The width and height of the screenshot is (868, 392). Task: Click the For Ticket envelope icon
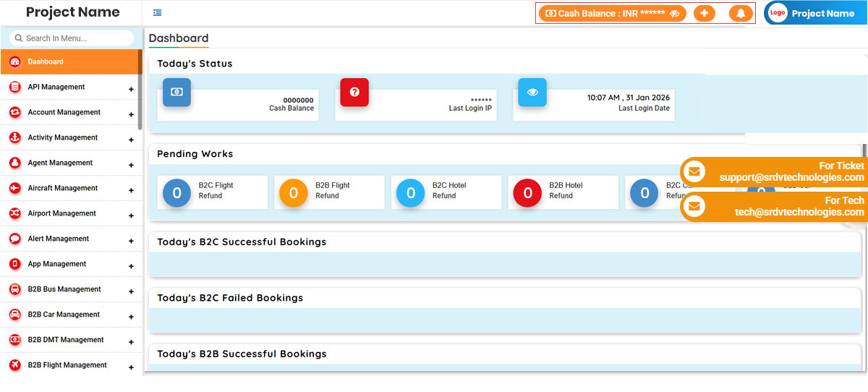pos(694,171)
